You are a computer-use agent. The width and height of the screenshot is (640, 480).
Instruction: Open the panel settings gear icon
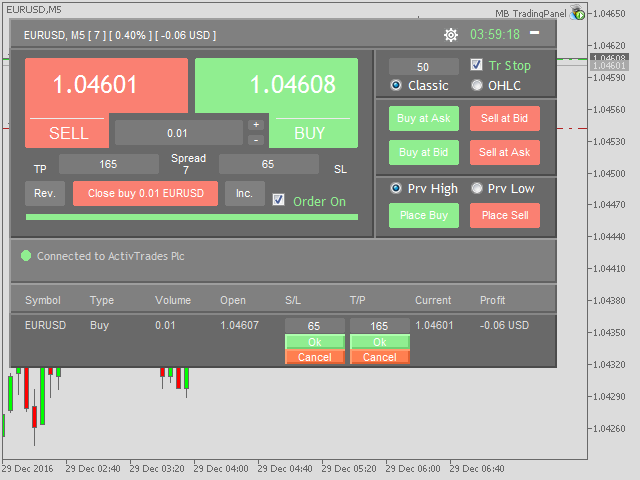point(451,35)
